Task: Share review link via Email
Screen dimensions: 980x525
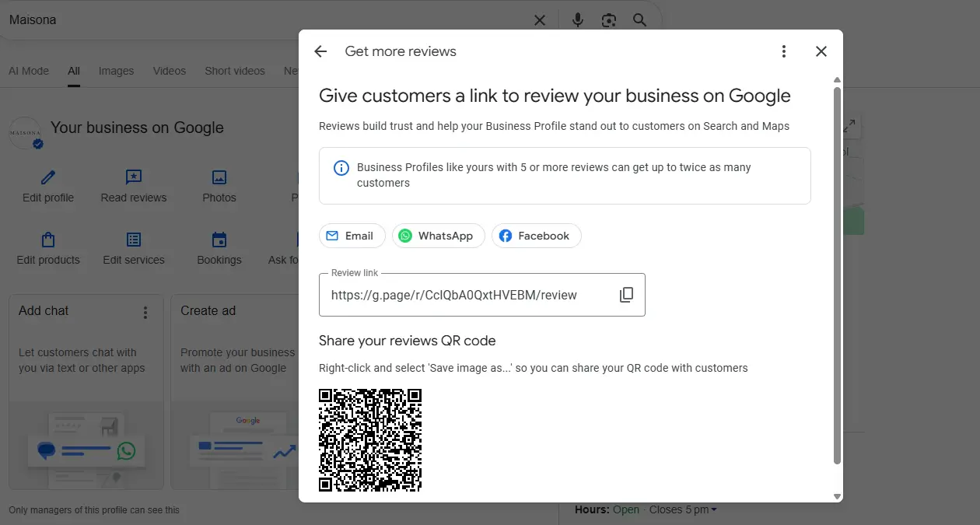Action: pos(352,236)
